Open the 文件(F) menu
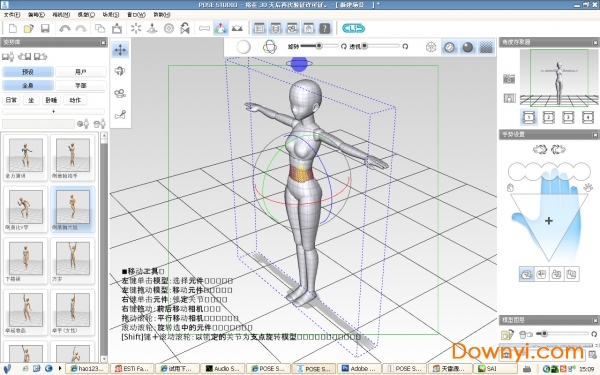The image size is (600, 375). click(x=12, y=15)
